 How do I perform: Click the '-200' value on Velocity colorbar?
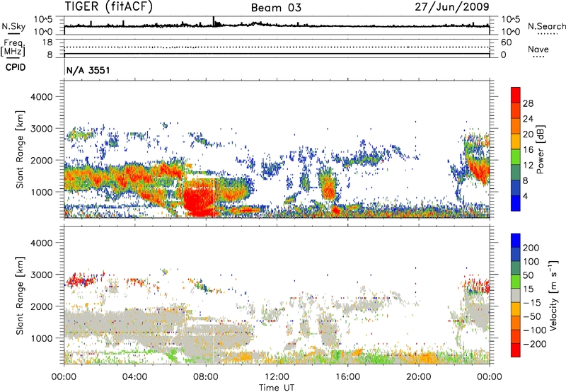(533, 344)
